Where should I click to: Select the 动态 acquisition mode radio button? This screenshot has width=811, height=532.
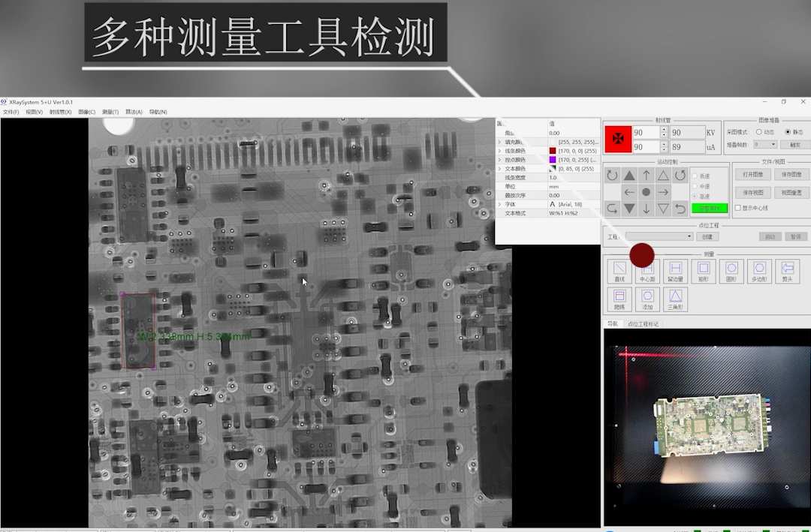pos(759,132)
